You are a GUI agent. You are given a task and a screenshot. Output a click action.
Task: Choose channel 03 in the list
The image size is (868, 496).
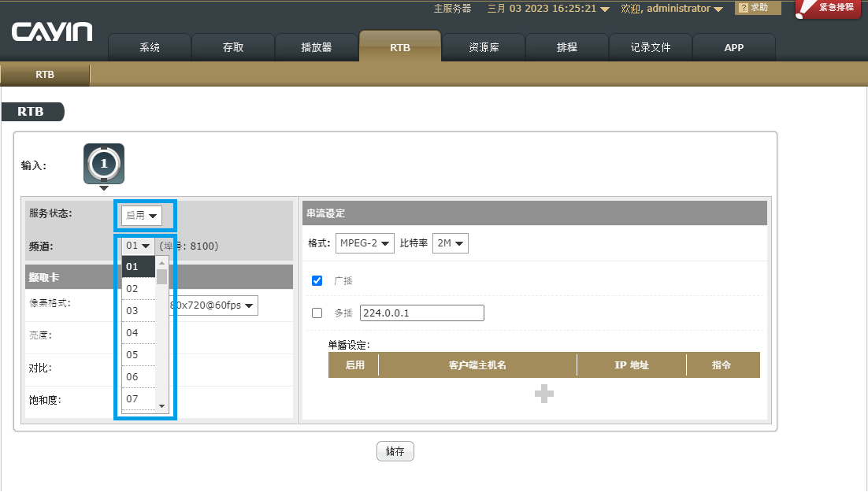(x=139, y=310)
